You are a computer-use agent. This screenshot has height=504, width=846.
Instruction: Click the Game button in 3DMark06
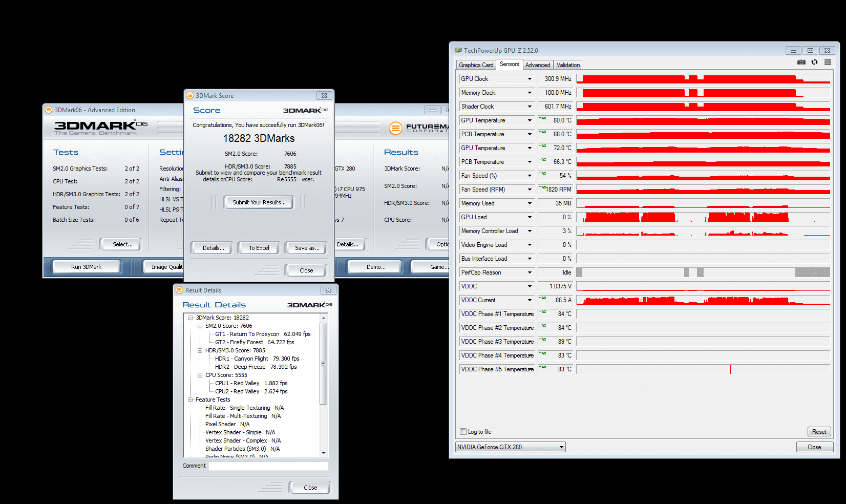click(x=430, y=267)
